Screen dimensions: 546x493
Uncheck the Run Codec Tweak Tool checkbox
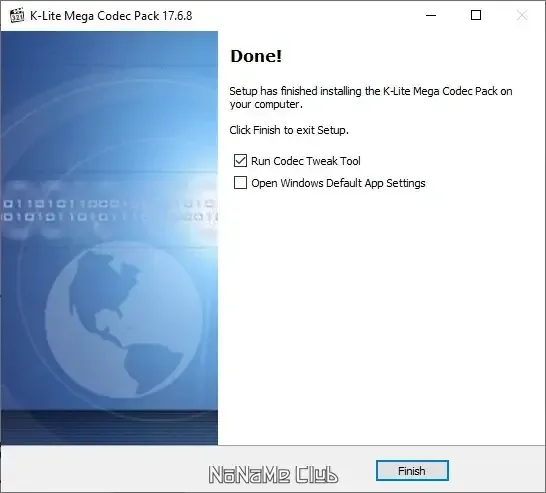[240, 161]
